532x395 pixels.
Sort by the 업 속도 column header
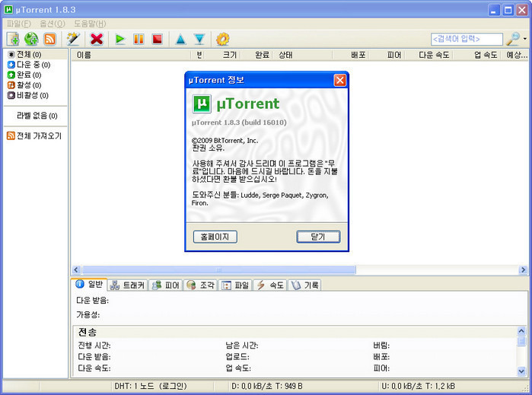click(x=477, y=55)
